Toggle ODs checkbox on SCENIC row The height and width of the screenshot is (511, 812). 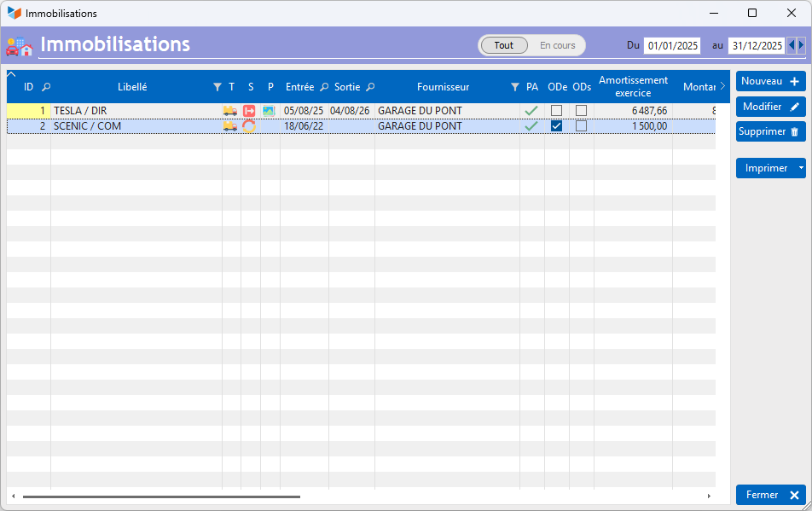point(582,126)
